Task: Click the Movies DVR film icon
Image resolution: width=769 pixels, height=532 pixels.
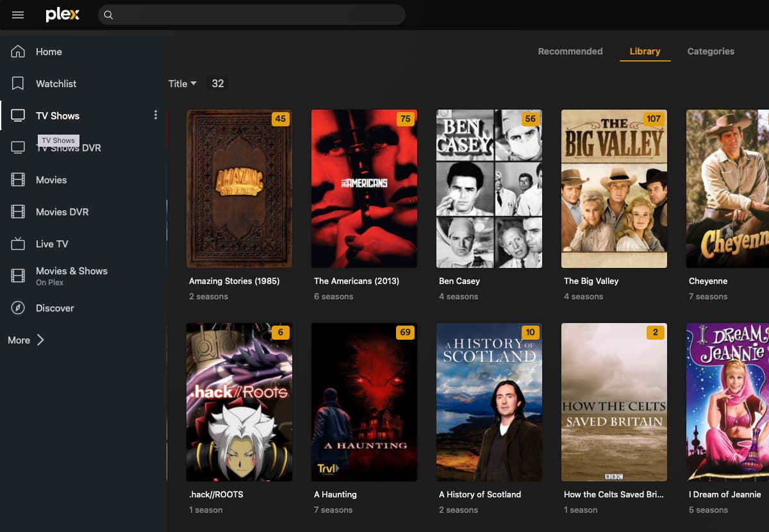Action: (18, 212)
